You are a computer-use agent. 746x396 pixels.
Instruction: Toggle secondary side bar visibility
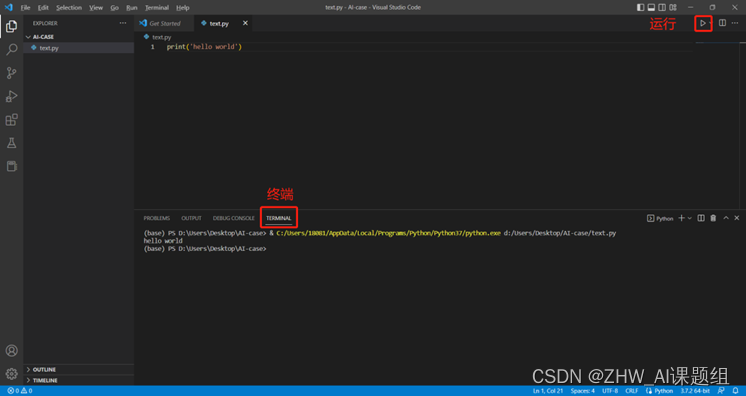662,7
